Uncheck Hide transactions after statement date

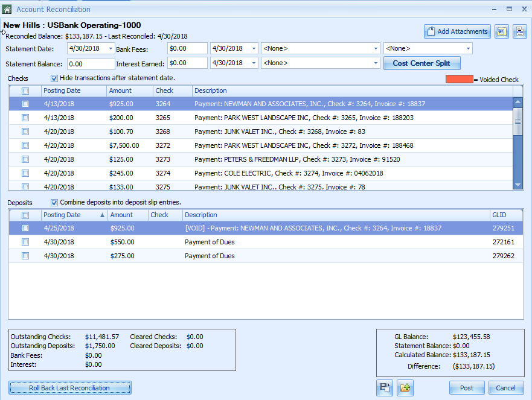pyautogui.click(x=54, y=78)
